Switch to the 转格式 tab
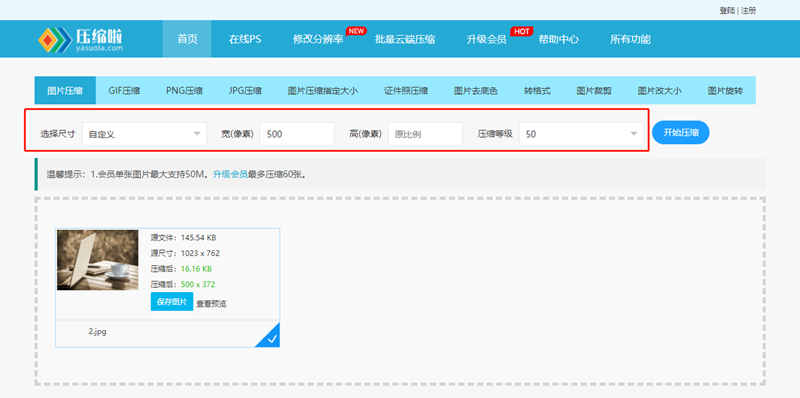The height and width of the screenshot is (398, 800). pyautogui.click(x=537, y=91)
